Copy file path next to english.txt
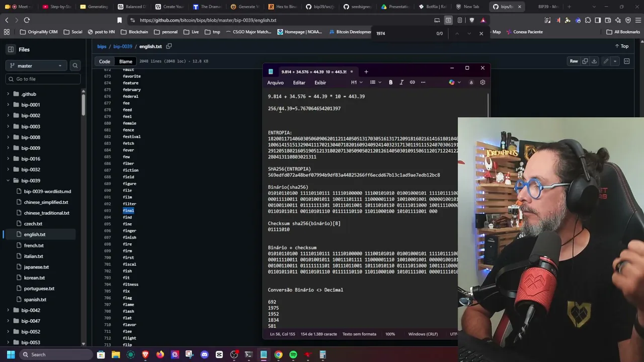This screenshot has width=644, height=362. click(169, 46)
